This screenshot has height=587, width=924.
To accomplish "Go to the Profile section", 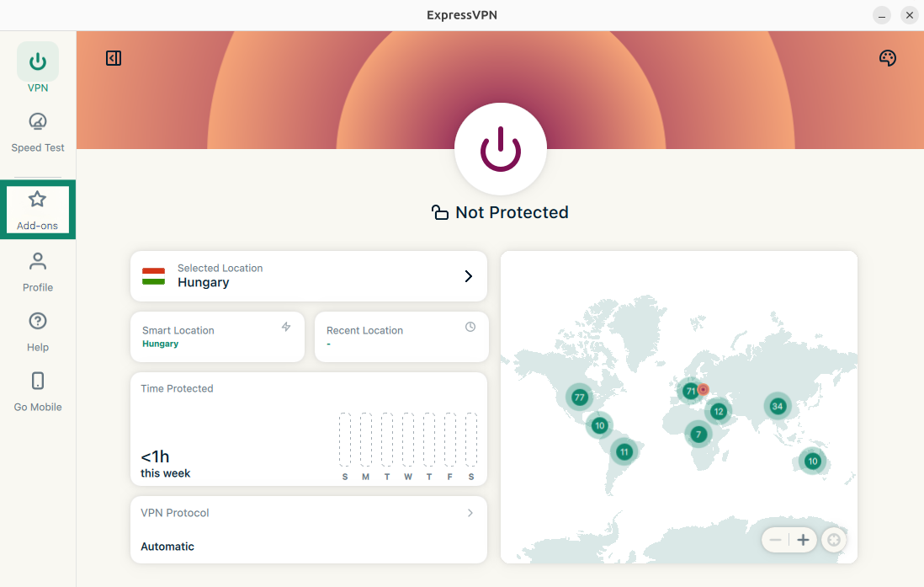I will coord(38,272).
